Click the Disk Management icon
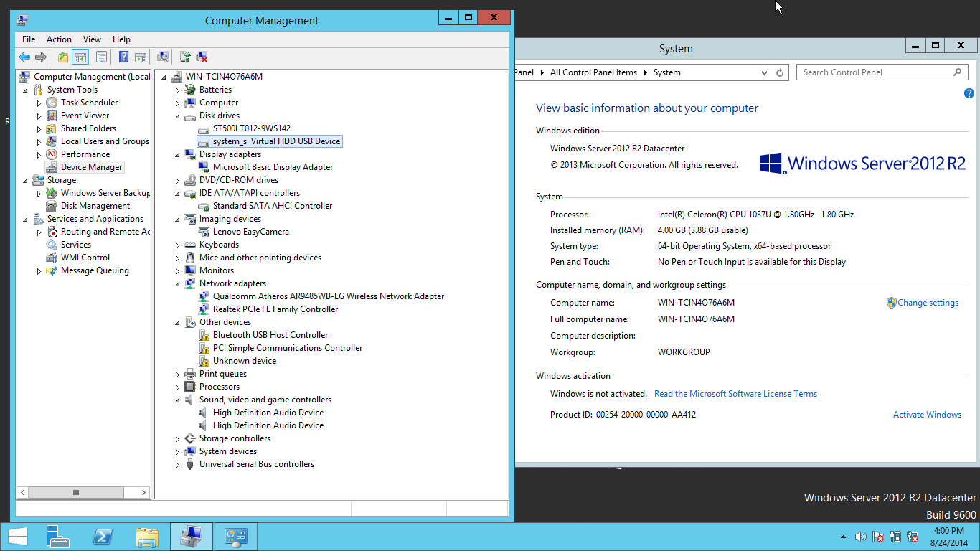980x551 pixels. point(52,206)
